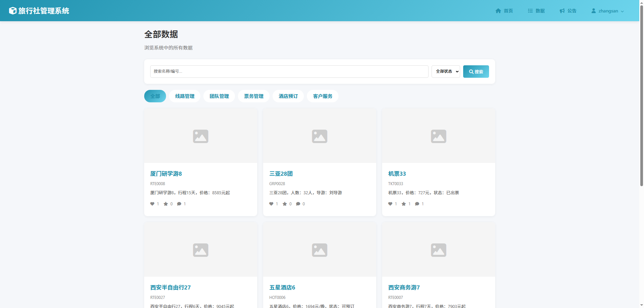Open 数据 in the top navigation
Viewport: 644px width, 308px height.
[x=536, y=11]
